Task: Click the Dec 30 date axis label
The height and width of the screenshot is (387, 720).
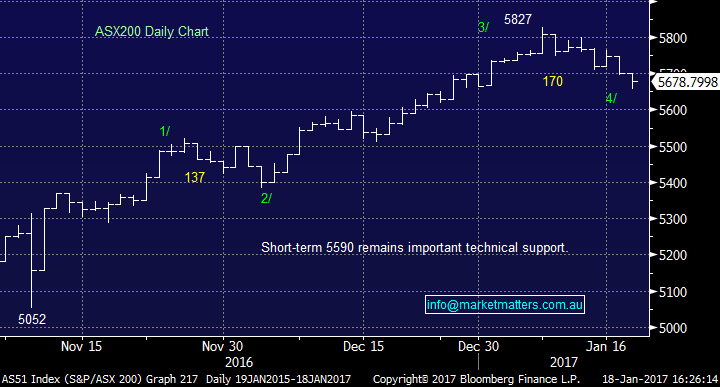Action: point(478,346)
